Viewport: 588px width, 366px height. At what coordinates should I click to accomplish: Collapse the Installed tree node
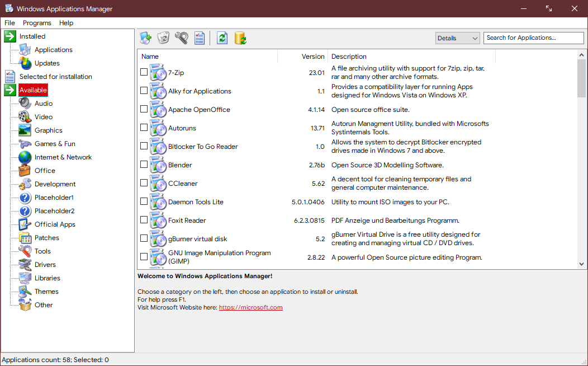pyautogui.click(x=10, y=36)
